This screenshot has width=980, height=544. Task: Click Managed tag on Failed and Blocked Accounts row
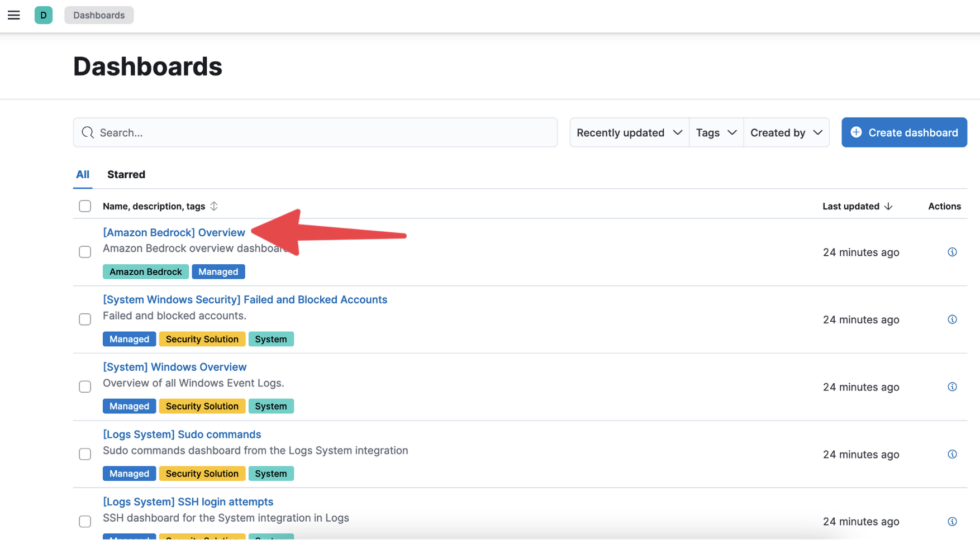pos(129,339)
